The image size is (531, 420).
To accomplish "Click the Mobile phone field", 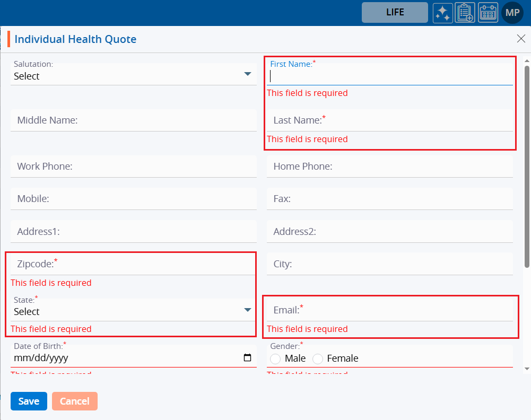I will 134,199.
